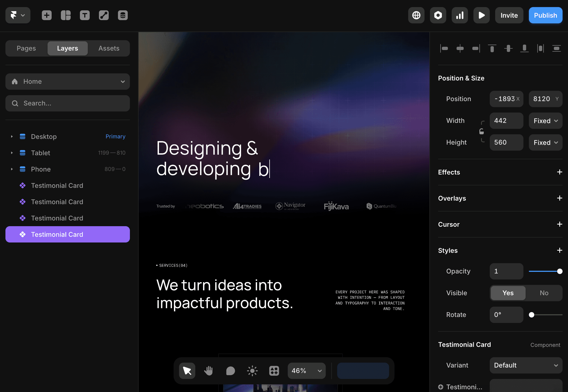Switch to the Assets tab
The image size is (568, 392).
pos(109,48)
